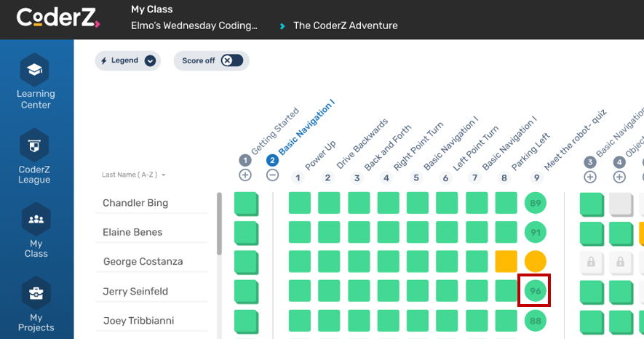Collapse mission 2 Basic Navigation minus button
Viewport: 644px width, 339px height.
(x=272, y=175)
